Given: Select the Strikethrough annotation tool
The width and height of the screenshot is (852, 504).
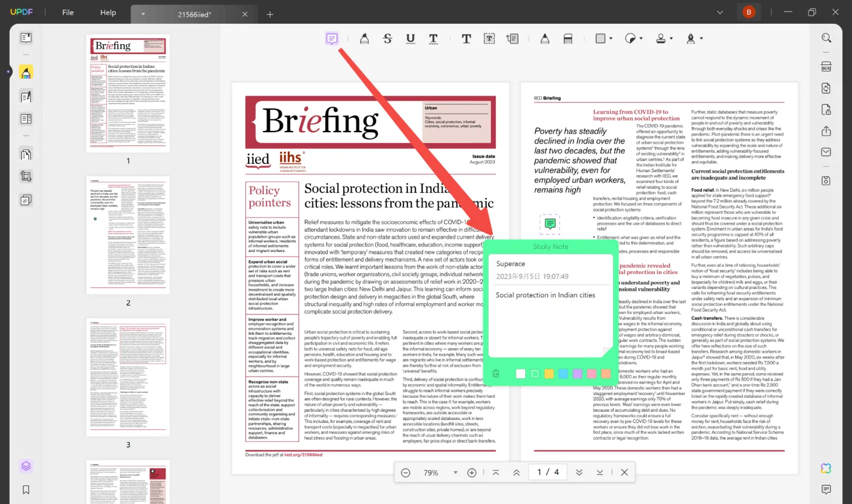Looking at the screenshot, I should pyautogui.click(x=387, y=38).
